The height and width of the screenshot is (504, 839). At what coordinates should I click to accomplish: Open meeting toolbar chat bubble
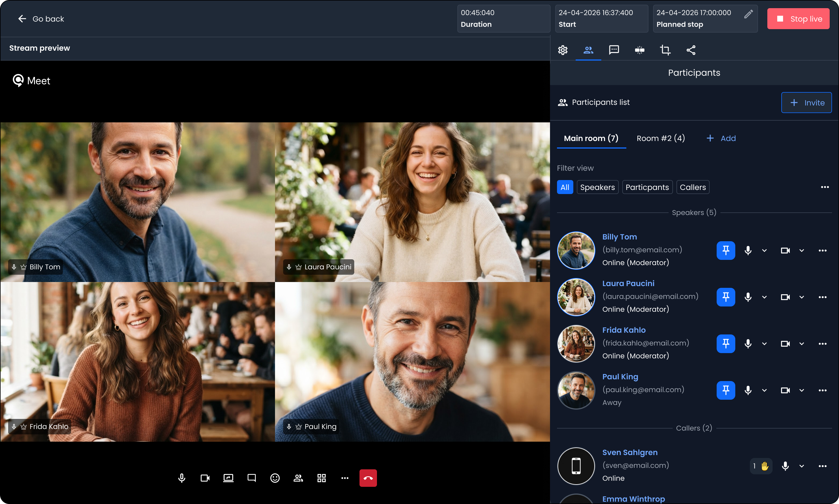[252, 478]
